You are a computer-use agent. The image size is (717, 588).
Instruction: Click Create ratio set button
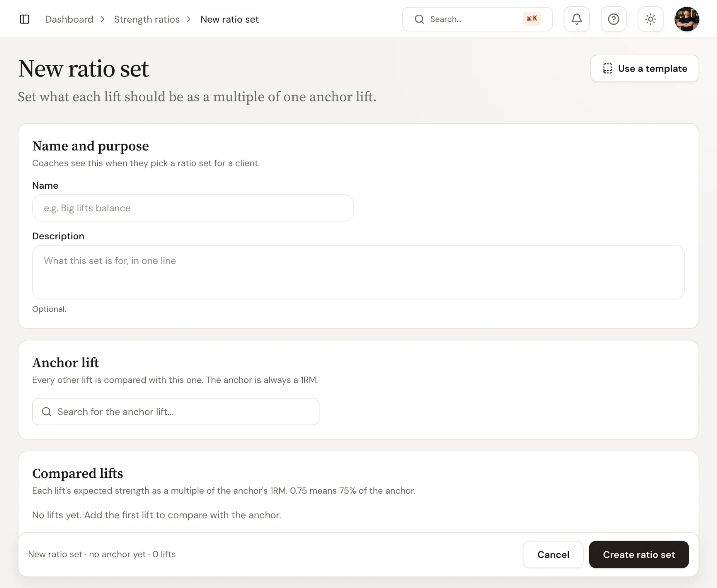639,555
